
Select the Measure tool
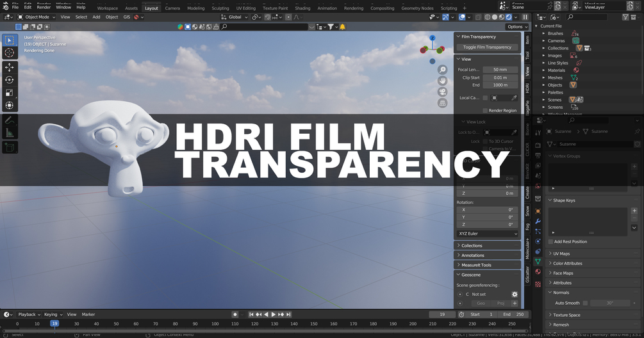click(10, 133)
